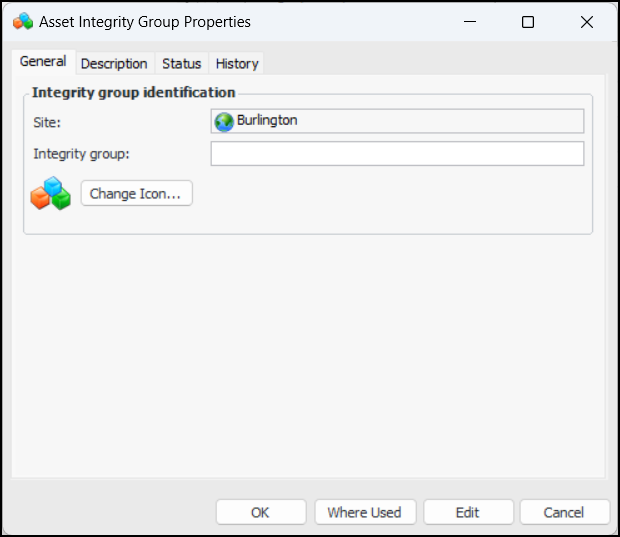Switch to the General tab

pos(43,62)
